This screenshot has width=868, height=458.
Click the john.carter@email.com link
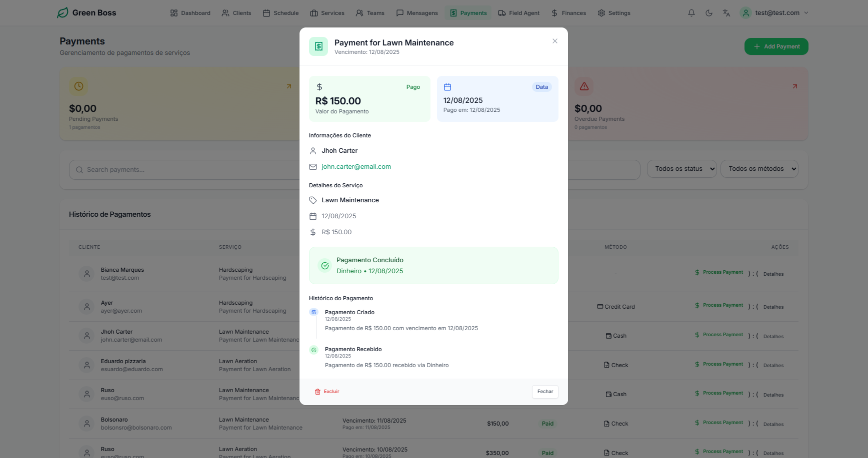356,166
